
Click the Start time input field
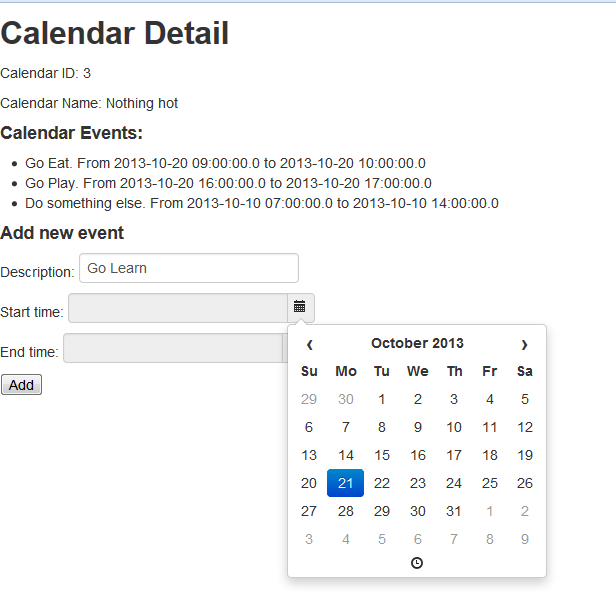(178, 308)
